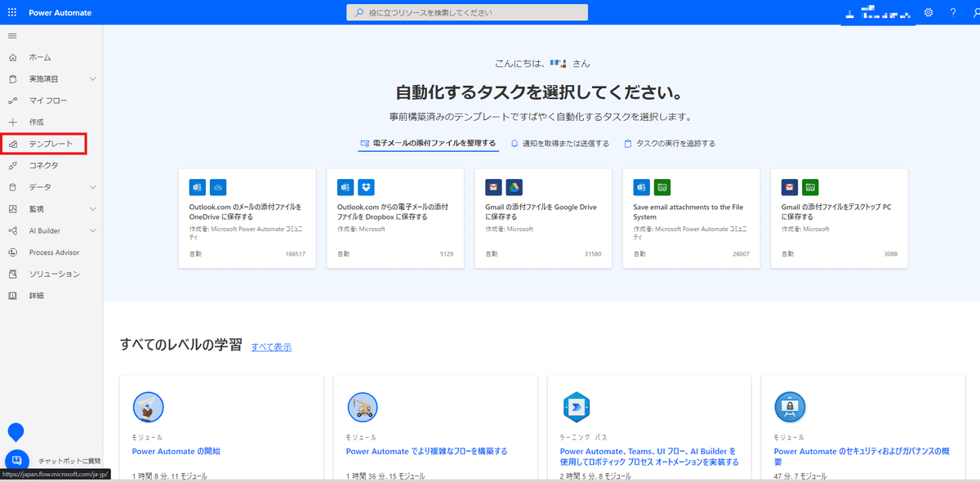Click the コネクタ connector icon
The image size is (980, 482).
pyautogui.click(x=12, y=166)
